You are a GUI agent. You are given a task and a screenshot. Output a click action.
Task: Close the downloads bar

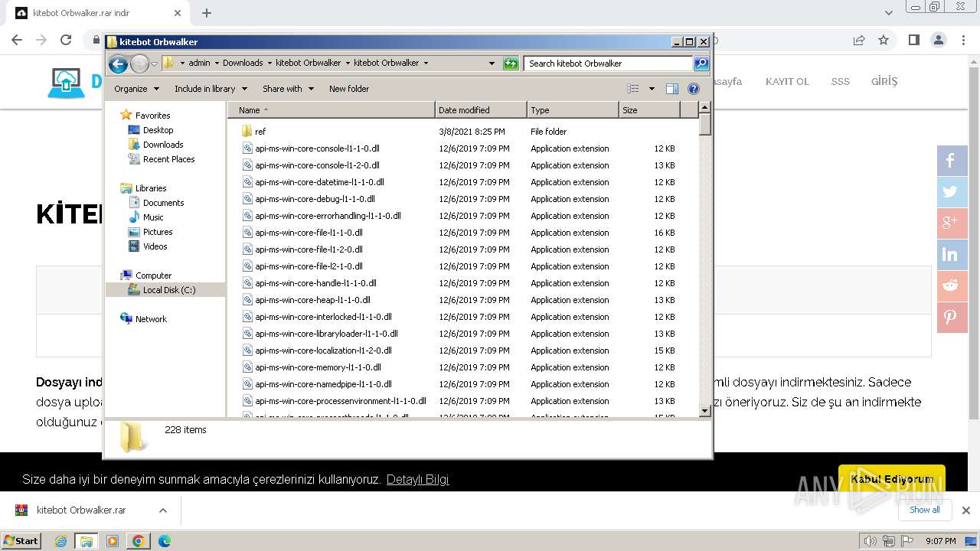pyautogui.click(x=966, y=510)
